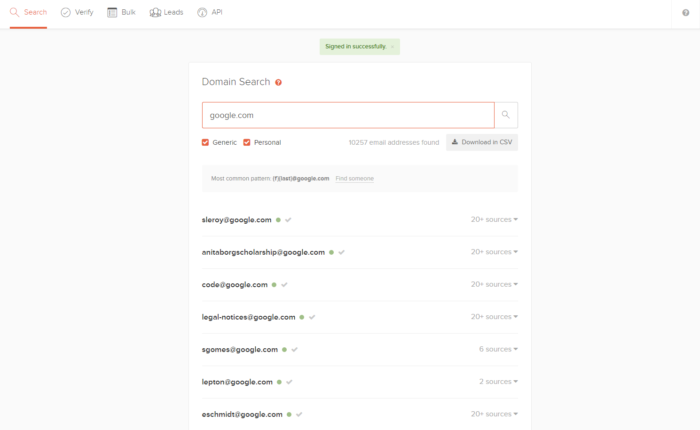Click the code@google.com address
This screenshot has height=430, width=700.
click(235, 284)
